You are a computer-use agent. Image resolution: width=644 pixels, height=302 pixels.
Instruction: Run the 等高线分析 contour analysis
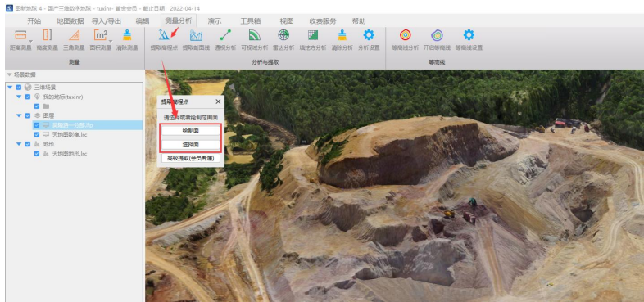click(x=406, y=40)
